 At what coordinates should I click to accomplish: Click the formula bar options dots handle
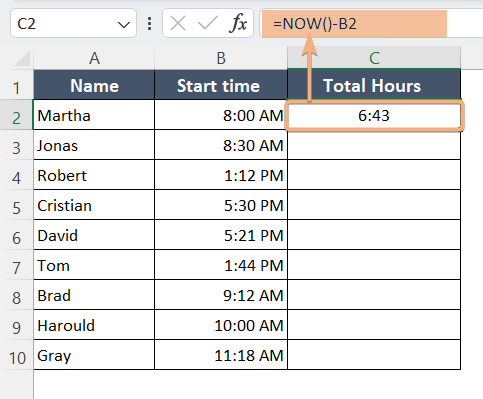tap(150, 24)
